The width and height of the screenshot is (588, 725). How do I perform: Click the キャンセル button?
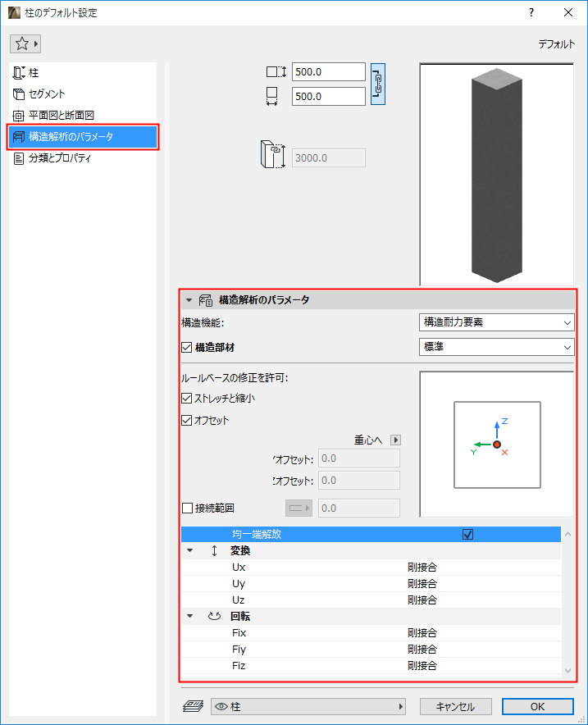(x=455, y=706)
